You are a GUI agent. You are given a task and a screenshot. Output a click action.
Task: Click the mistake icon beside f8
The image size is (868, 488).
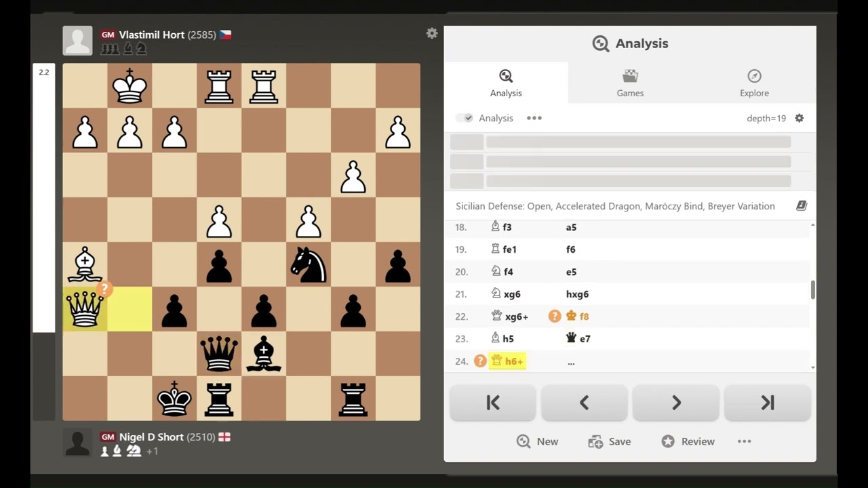coord(555,317)
